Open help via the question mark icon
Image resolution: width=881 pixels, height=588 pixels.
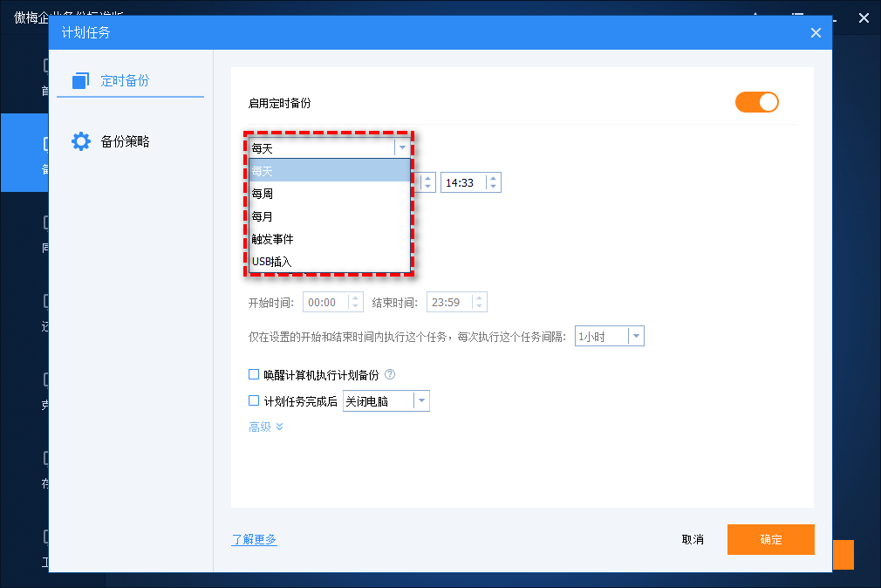390,374
